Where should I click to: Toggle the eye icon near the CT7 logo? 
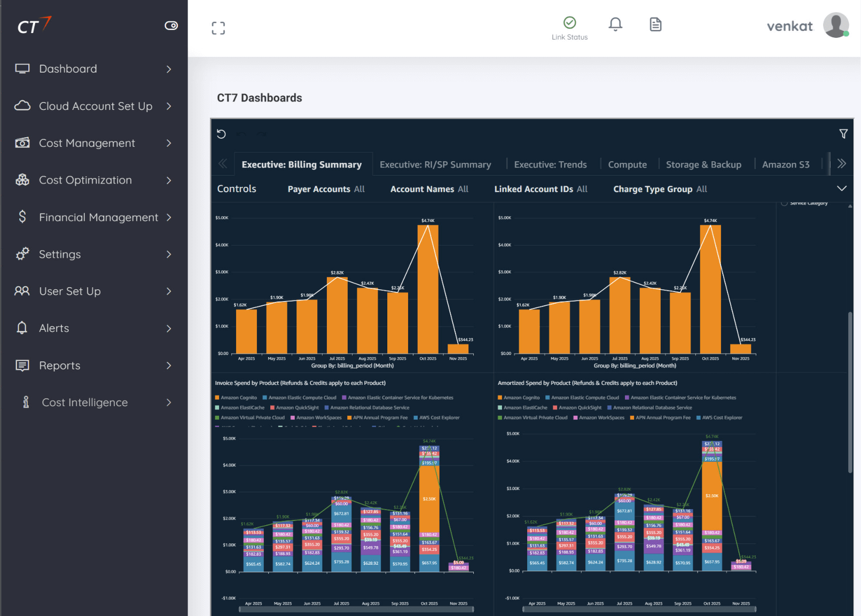pyautogui.click(x=171, y=25)
